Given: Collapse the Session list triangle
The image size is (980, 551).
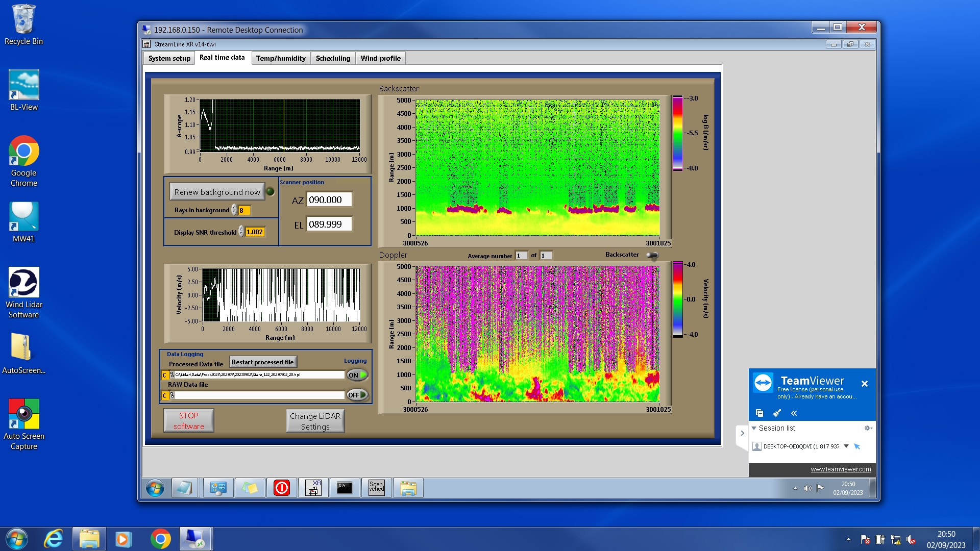Looking at the screenshot, I should click(754, 428).
